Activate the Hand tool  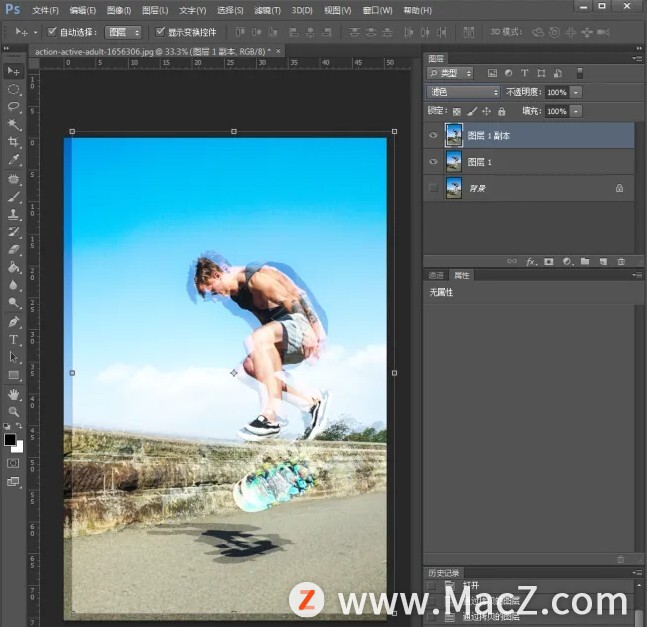[x=14, y=394]
